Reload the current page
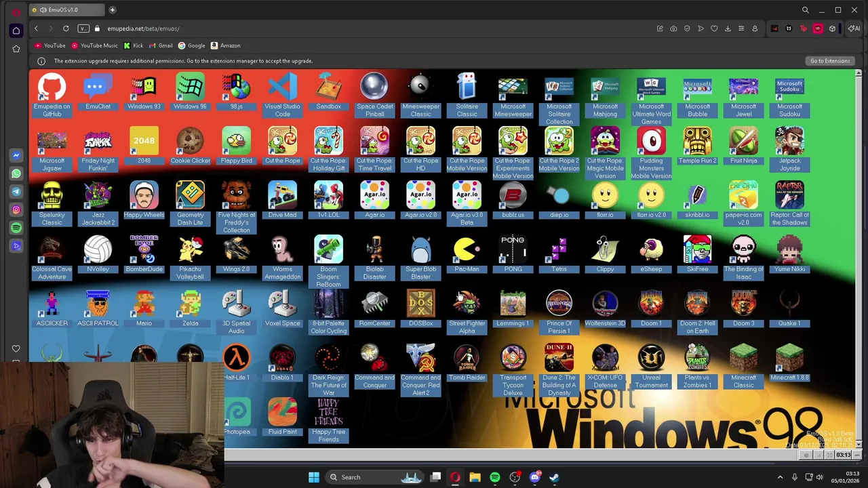The height and width of the screenshot is (488, 868). coord(66,28)
